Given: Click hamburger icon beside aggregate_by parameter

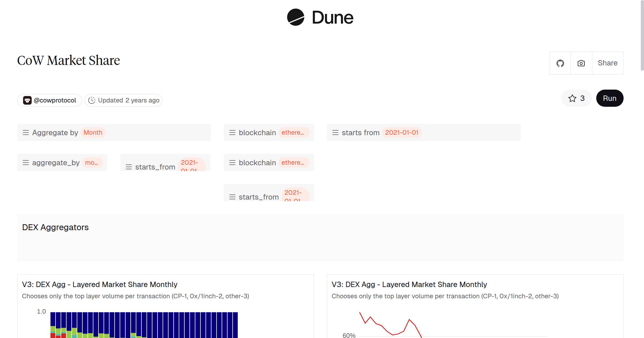Looking at the screenshot, I should [x=26, y=163].
